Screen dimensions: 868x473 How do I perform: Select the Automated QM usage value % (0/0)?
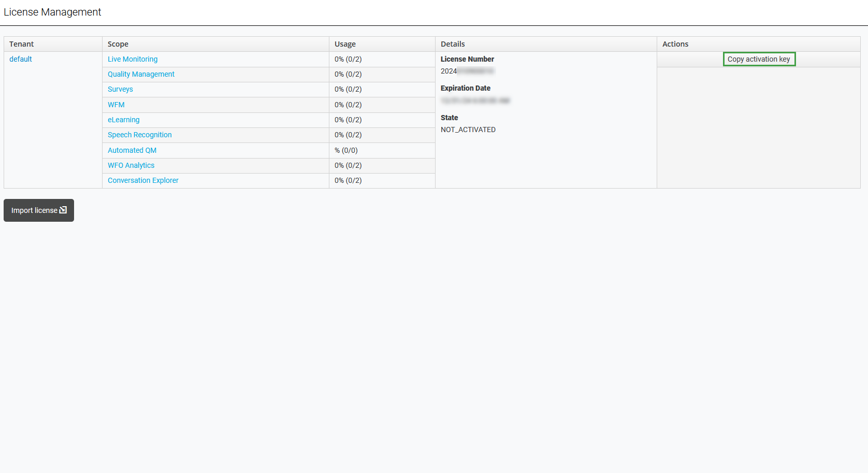tap(346, 150)
